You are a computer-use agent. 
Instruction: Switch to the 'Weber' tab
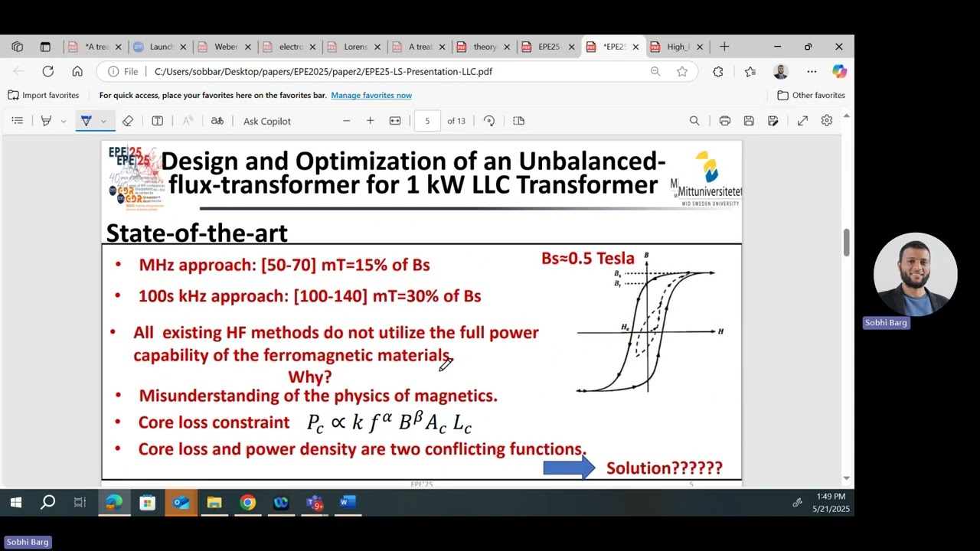(225, 47)
